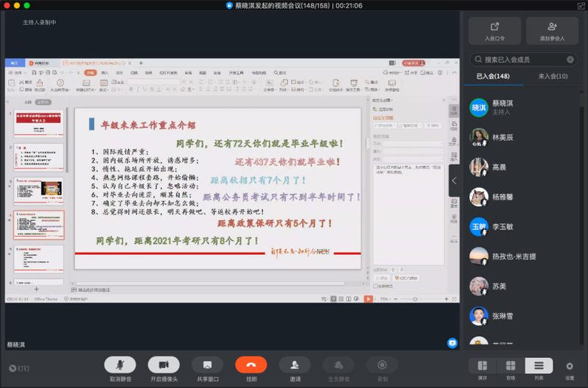Hang up the call with red 挂断 button
Viewport: 588px width, 388px height.
point(251,364)
